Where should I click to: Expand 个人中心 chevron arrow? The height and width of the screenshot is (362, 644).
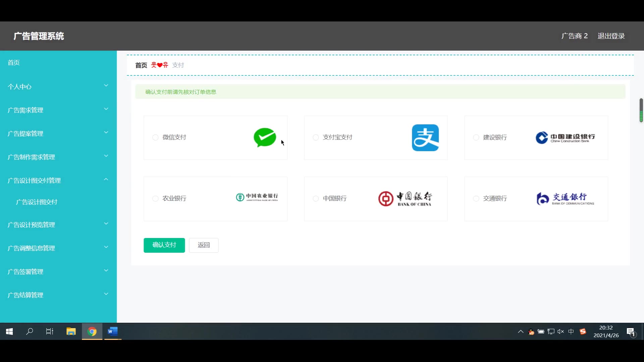click(x=106, y=85)
